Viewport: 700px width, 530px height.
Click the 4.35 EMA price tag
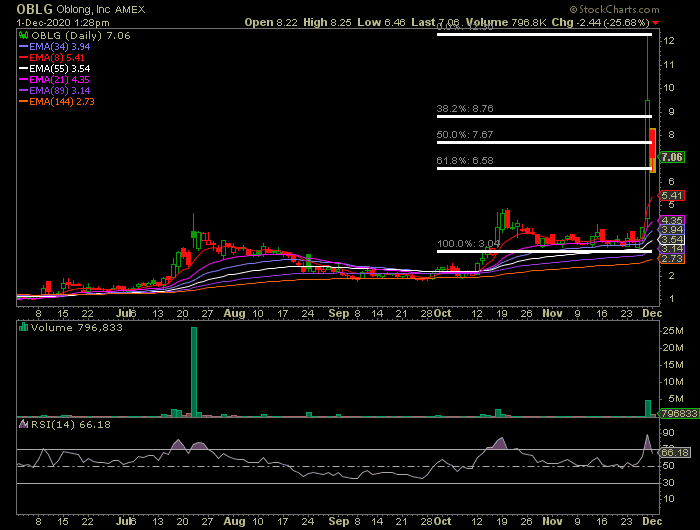(672, 220)
